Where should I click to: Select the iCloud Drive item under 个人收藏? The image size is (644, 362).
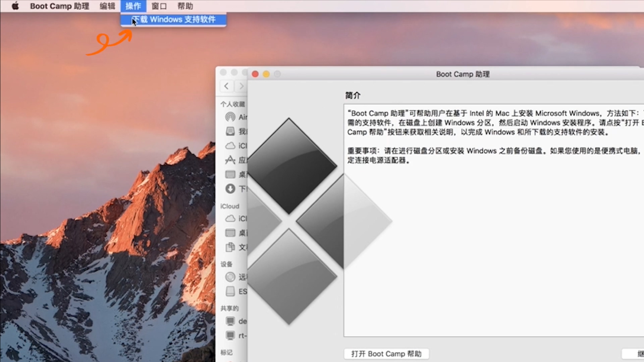(236, 146)
